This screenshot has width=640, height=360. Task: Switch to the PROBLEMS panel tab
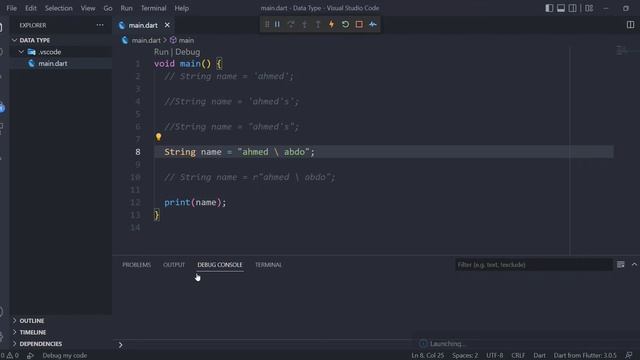(136, 265)
